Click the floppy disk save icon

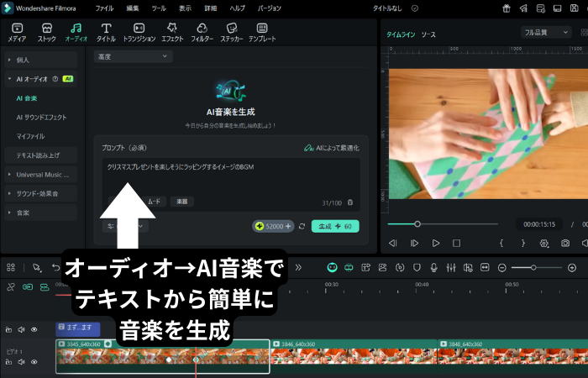(x=574, y=8)
